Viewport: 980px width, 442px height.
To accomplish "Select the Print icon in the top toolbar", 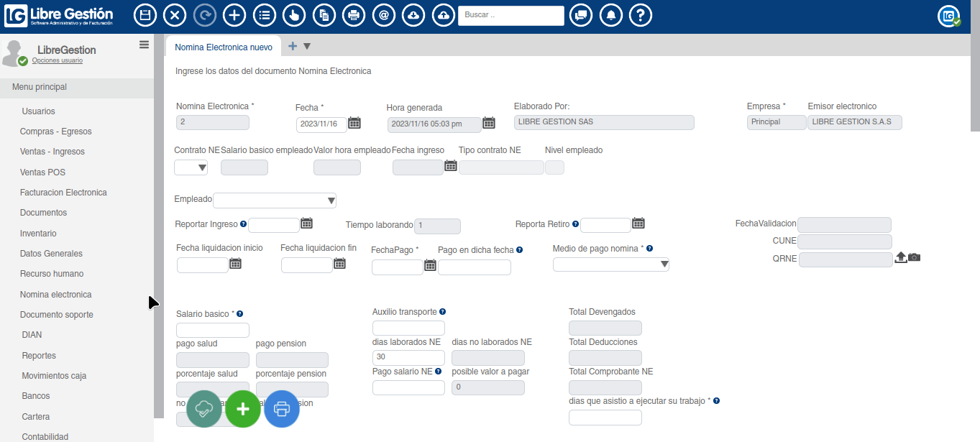I will (353, 14).
